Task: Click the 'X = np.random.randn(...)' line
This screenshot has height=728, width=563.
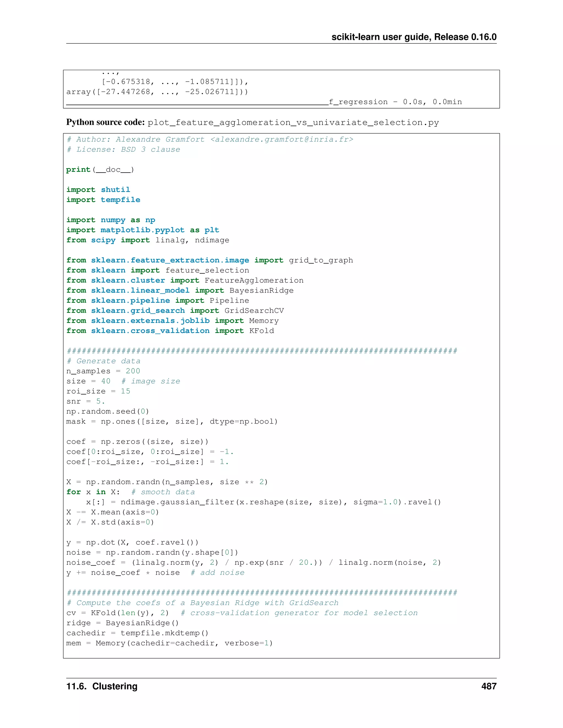Action: [167, 482]
